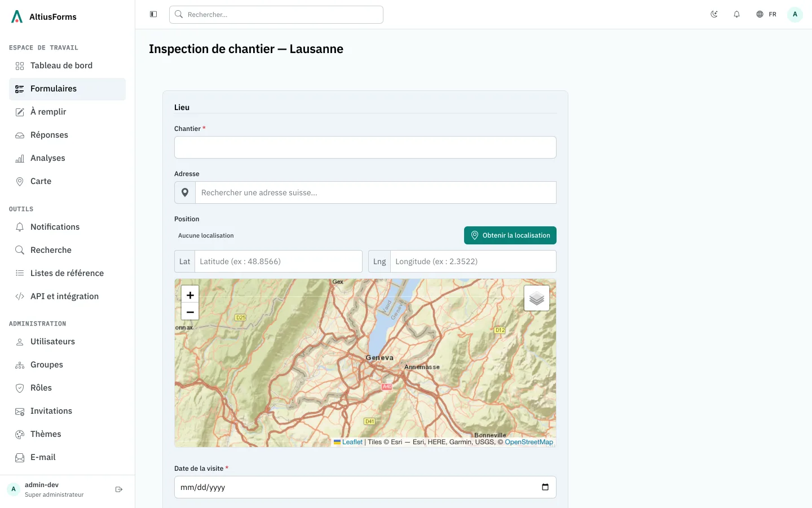Zoom in on the map with the plus button

[190, 295]
